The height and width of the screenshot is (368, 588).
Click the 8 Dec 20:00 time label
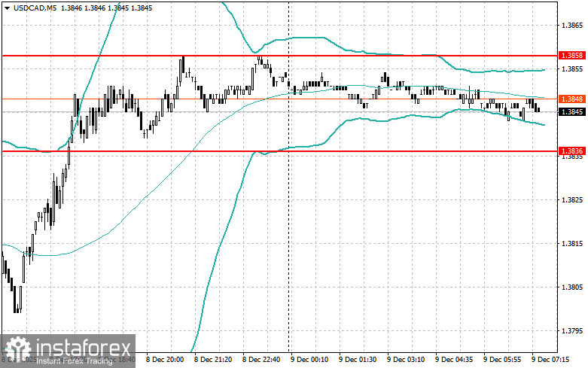[x=165, y=360]
